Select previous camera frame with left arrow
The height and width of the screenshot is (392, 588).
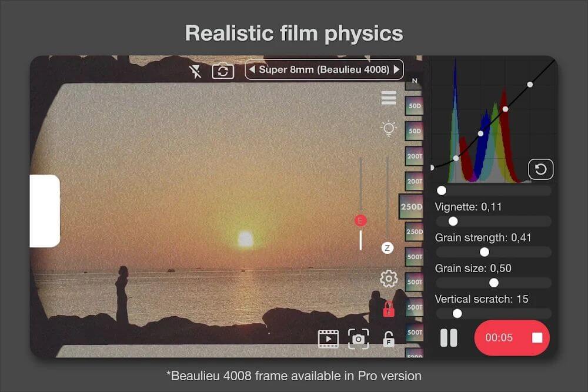[252, 69]
